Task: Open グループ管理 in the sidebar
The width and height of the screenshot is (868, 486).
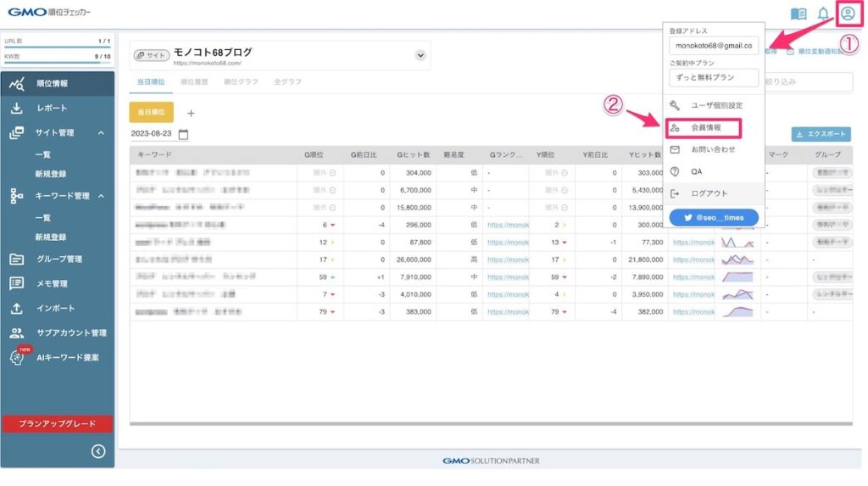Action: 58,260
